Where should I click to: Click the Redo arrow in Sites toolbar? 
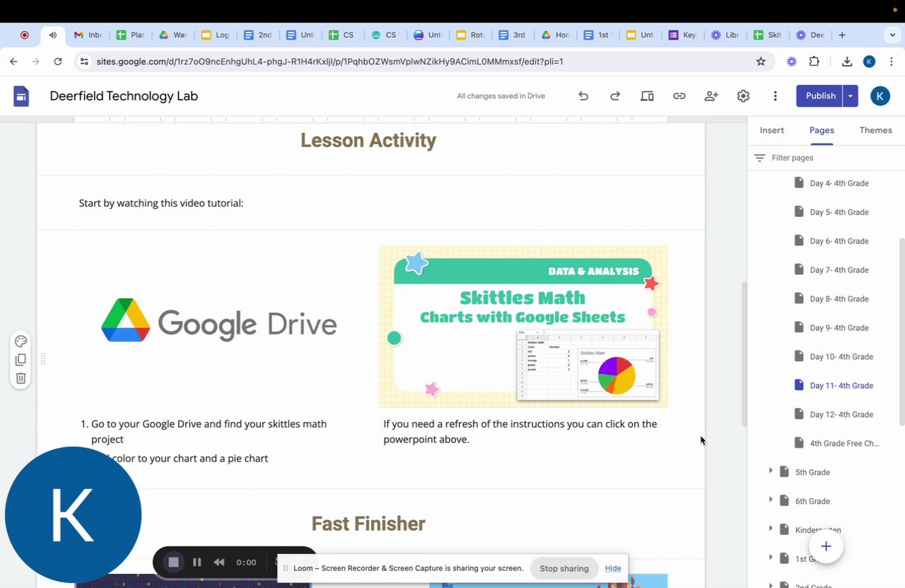615,96
